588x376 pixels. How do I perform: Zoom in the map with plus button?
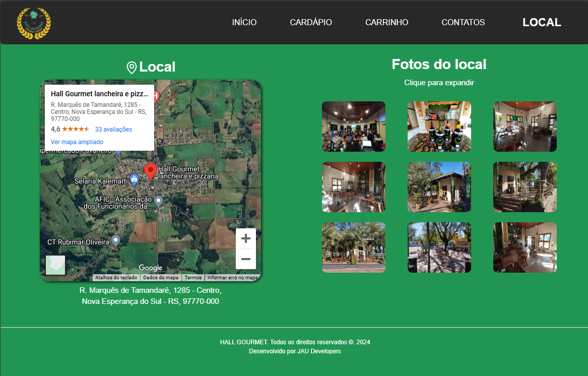click(x=245, y=239)
